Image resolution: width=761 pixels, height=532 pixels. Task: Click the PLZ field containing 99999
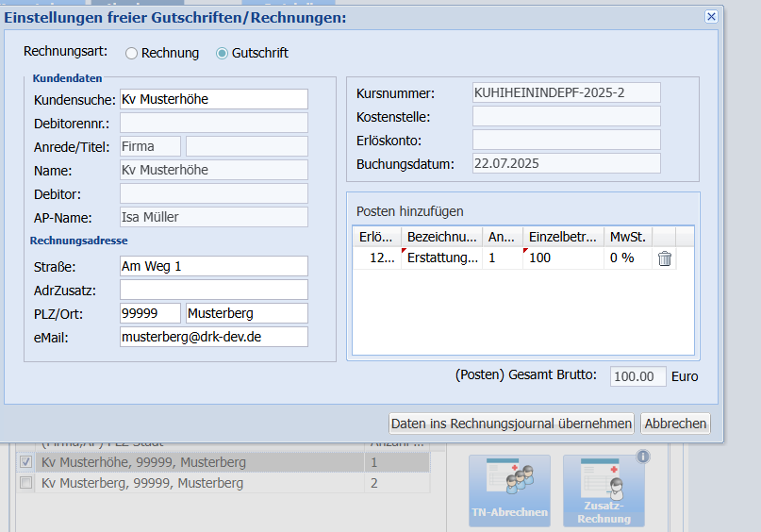click(151, 313)
